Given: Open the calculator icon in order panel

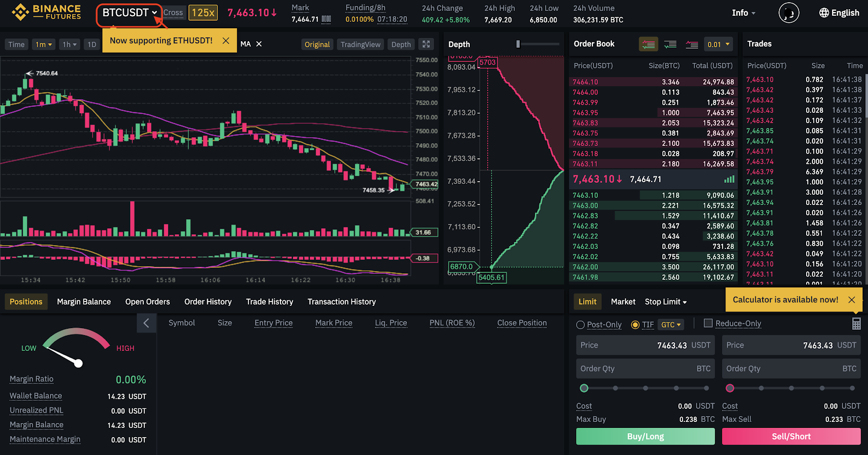Looking at the screenshot, I should (856, 324).
